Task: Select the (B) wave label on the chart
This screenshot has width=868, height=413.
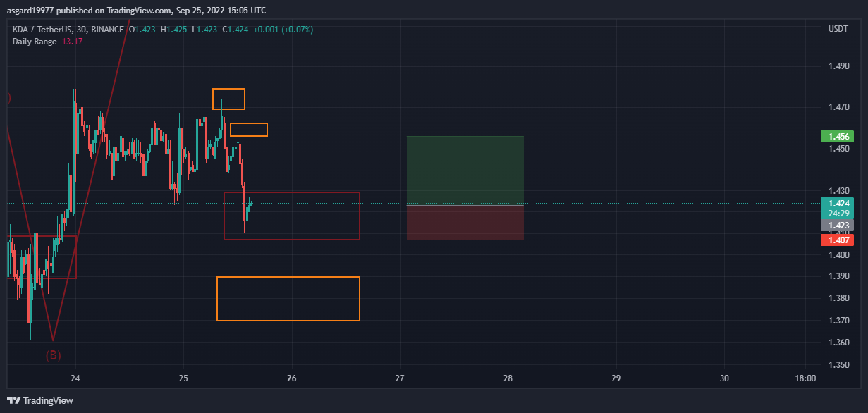Action: (x=54, y=355)
